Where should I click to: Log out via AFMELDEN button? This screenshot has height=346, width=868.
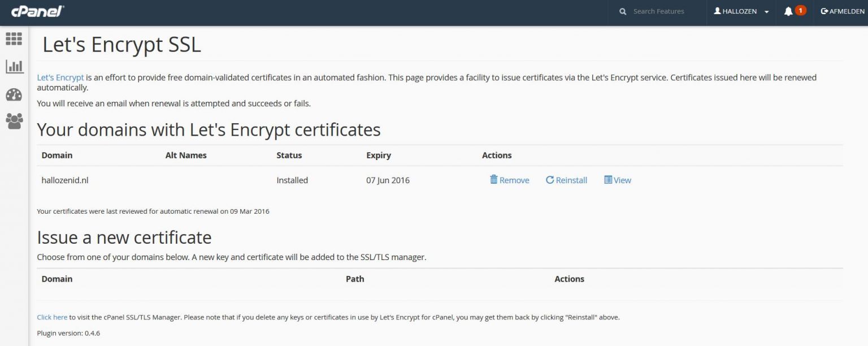[843, 11]
